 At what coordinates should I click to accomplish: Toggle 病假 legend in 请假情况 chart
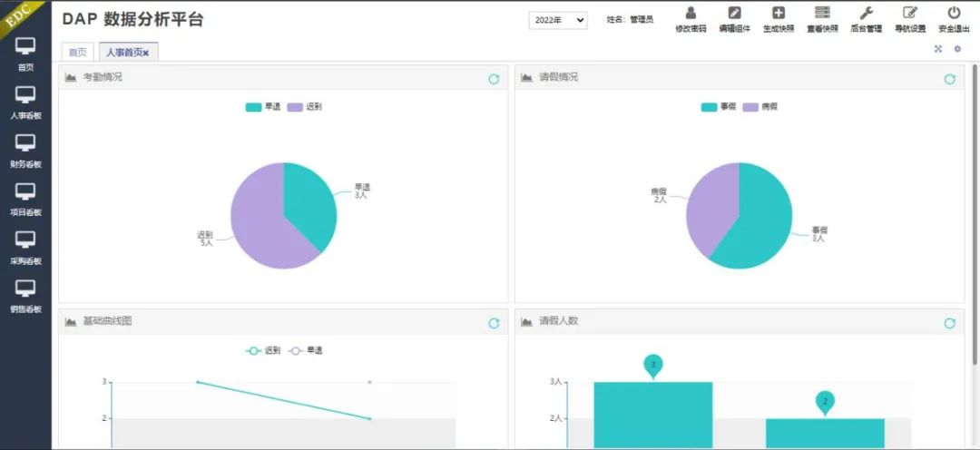760,107
